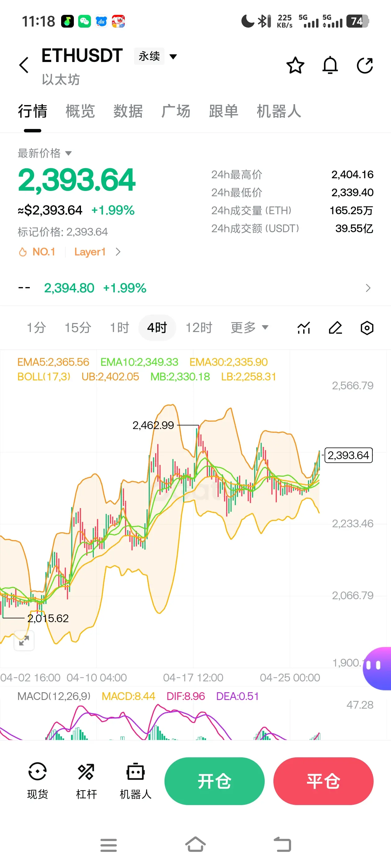Screen dimensions: 391x868
Task: Tap the green 开仓 open position button
Action: pyautogui.click(x=214, y=781)
